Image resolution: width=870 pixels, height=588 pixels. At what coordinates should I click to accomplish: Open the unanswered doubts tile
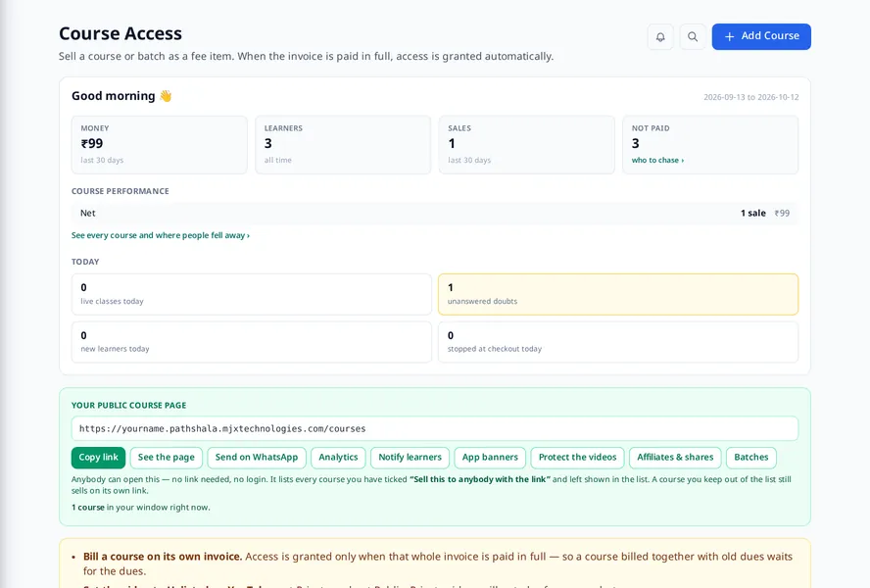(618, 294)
